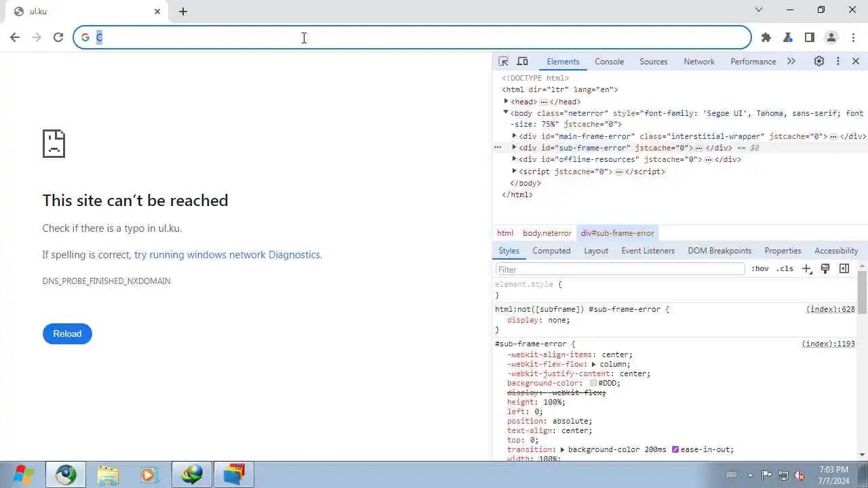Toggle the device toolbar in DevTools
The height and width of the screenshot is (488, 868).
point(522,61)
